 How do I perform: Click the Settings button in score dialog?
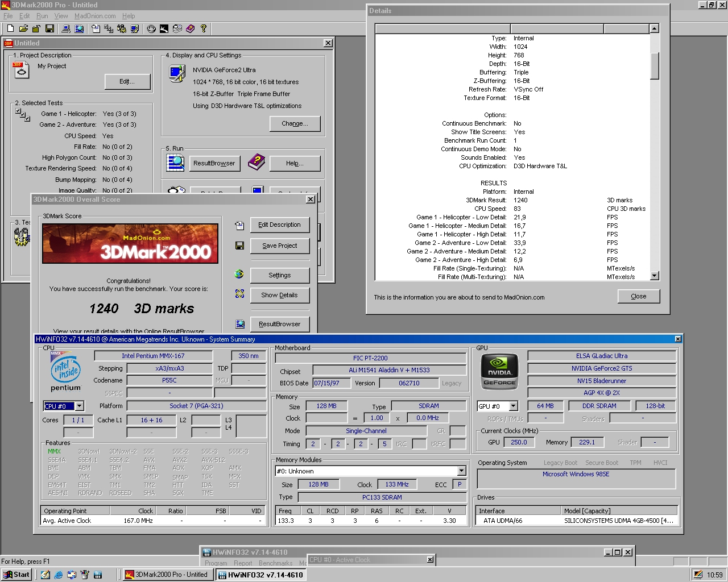(x=279, y=275)
